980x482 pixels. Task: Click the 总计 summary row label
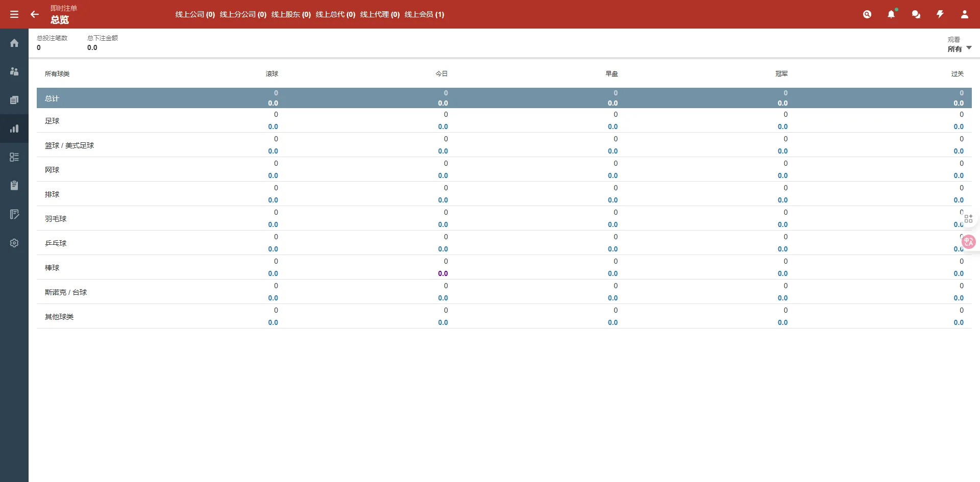[x=52, y=98]
